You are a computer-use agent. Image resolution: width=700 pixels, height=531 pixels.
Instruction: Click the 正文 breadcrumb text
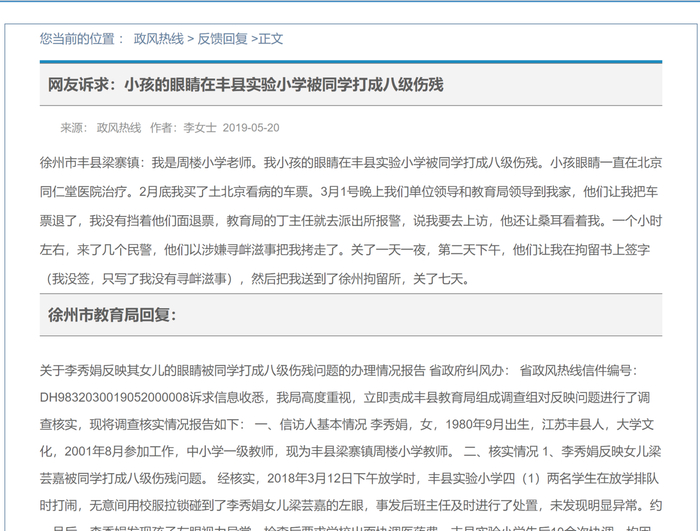(x=271, y=39)
